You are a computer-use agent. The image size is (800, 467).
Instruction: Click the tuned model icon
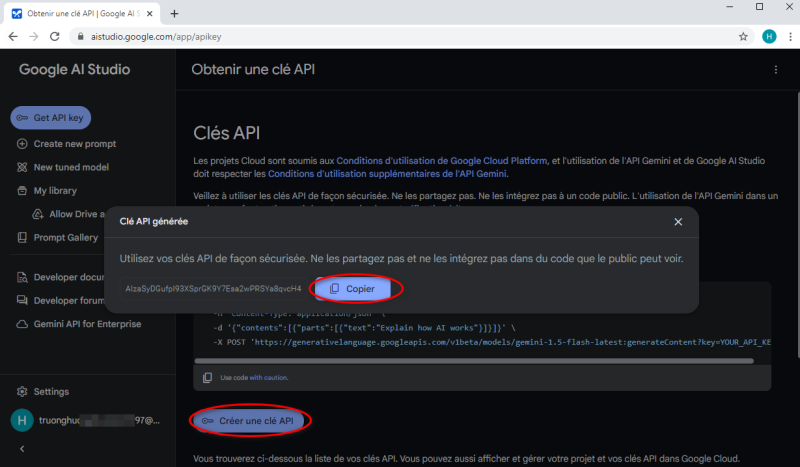(x=22, y=167)
